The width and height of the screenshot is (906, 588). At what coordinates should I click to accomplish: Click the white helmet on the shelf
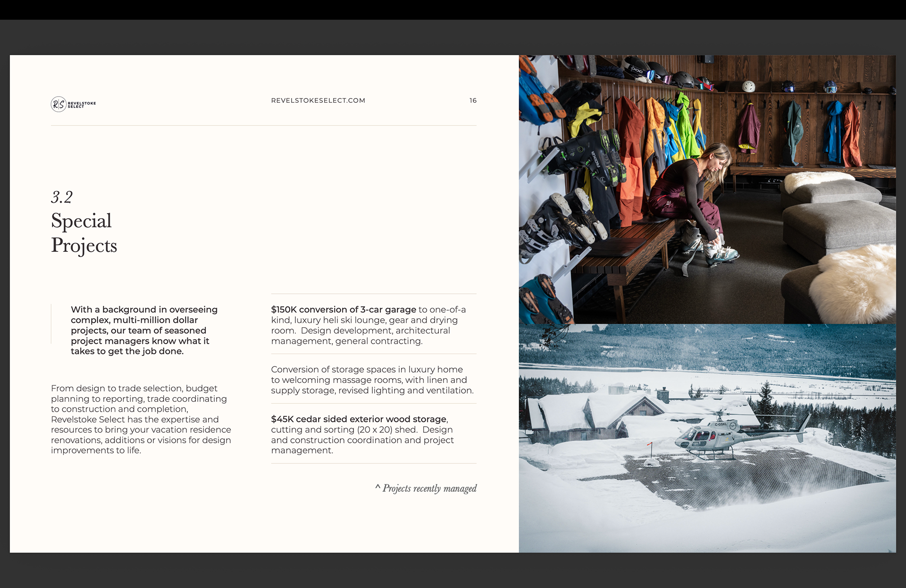(x=748, y=86)
